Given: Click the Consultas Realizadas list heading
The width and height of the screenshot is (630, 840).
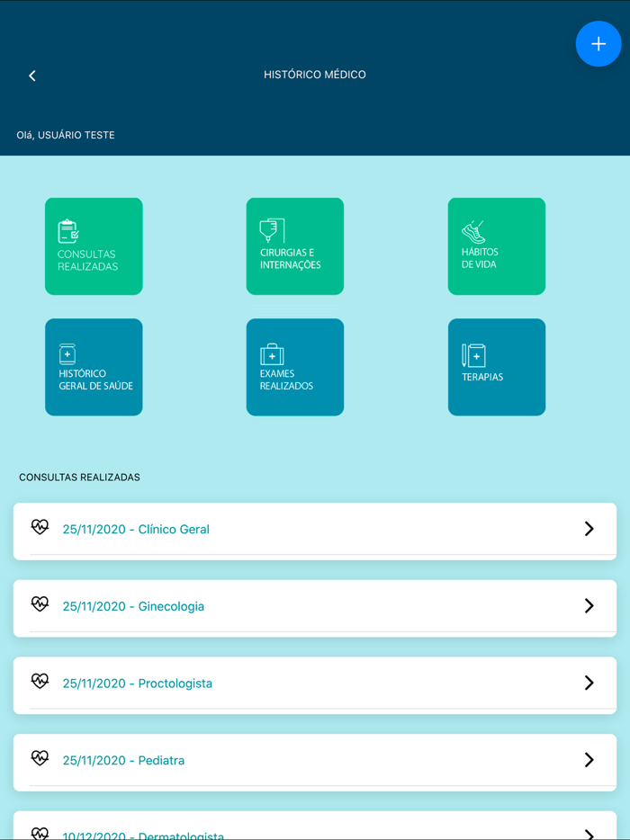Looking at the screenshot, I should [79, 478].
